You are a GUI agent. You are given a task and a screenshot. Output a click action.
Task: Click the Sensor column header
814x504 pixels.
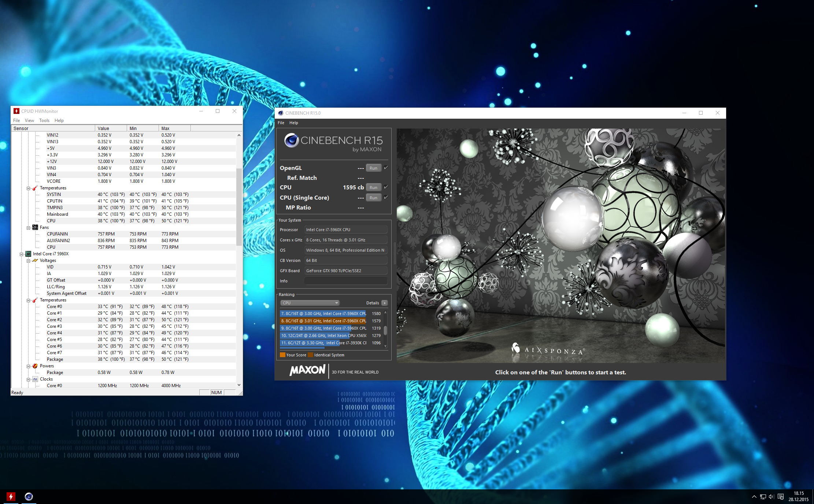click(53, 128)
